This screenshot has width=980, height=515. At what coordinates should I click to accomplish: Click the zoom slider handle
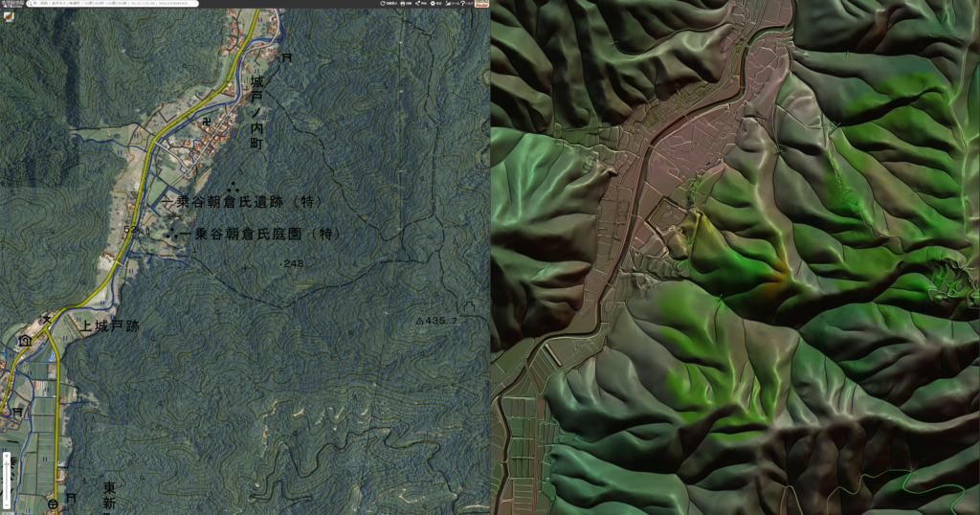click(7, 463)
